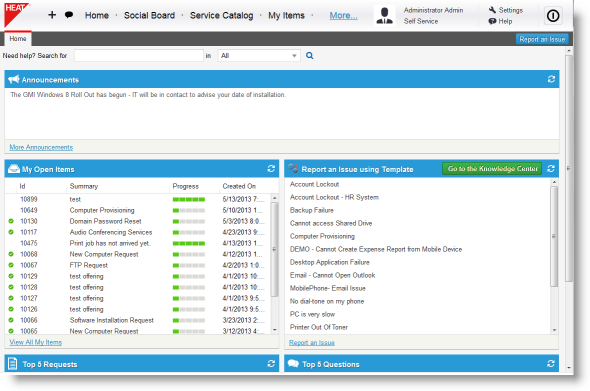Screen dimensions: 590x391
Task: Click the user profile avatar icon
Action: [384, 15]
